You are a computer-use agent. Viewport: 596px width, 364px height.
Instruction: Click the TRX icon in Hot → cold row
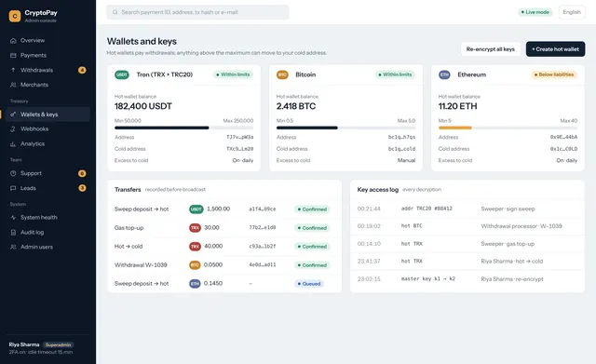195,246
